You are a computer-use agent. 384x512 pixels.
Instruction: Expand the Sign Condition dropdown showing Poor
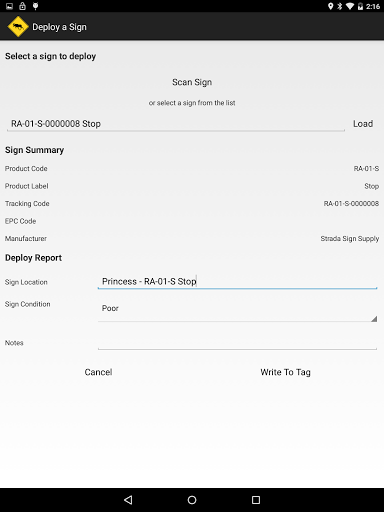click(237, 309)
